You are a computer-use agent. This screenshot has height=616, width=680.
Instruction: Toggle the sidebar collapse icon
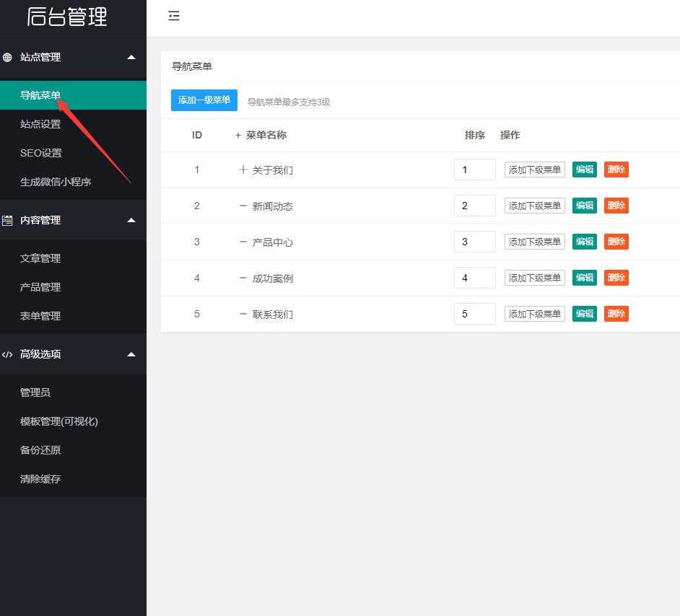[173, 16]
